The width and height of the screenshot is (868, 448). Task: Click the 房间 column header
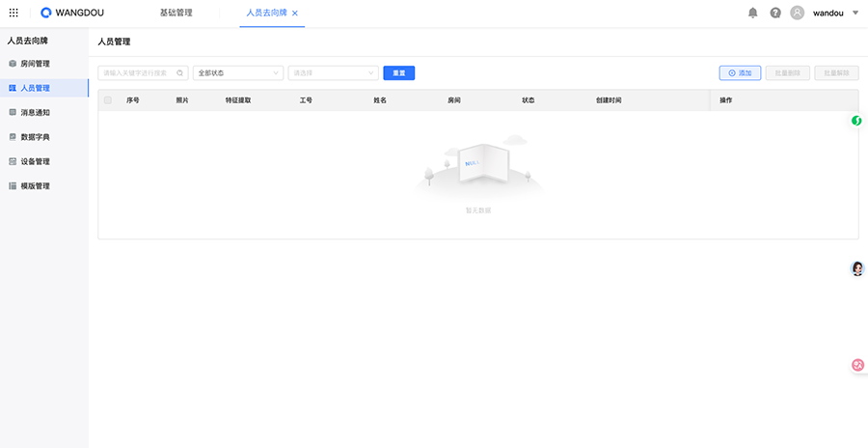[454, 100]
